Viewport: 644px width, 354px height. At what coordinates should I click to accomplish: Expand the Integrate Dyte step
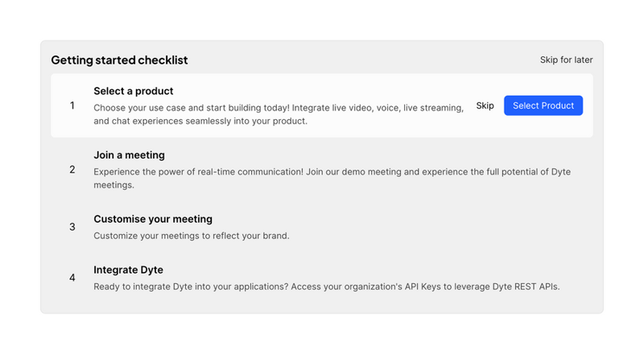[x=128, y=270]
